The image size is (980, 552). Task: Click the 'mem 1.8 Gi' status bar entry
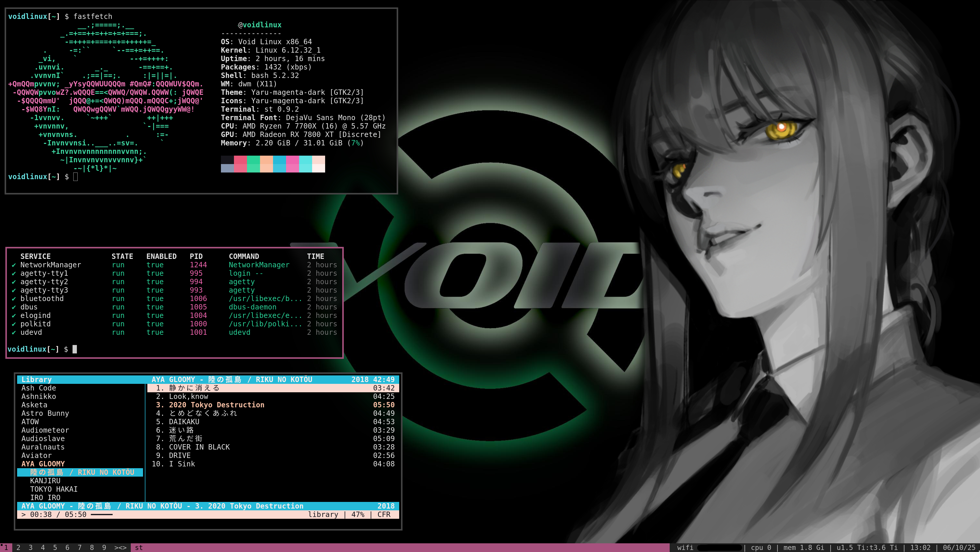click(804, 547)
